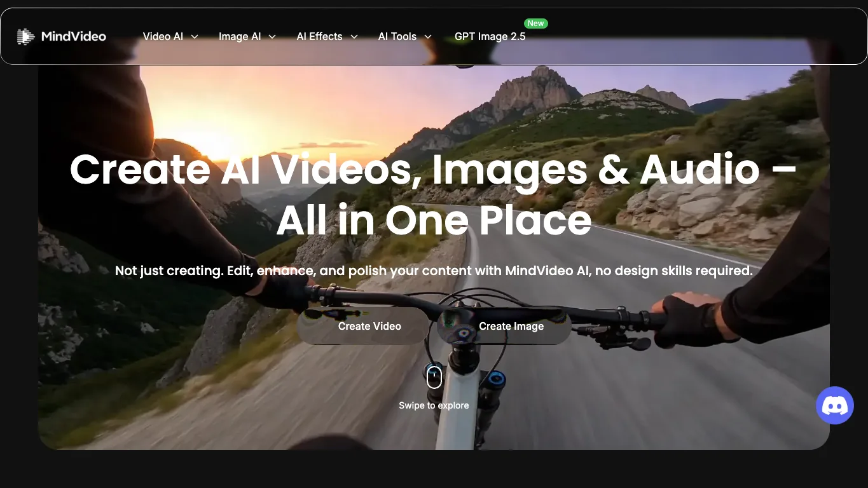Open the Image AI menu label

coord(240,37)
